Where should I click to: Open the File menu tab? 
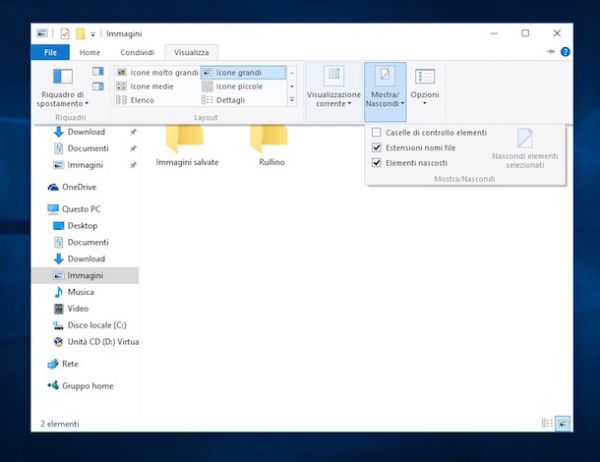click(x=50, y=52)
